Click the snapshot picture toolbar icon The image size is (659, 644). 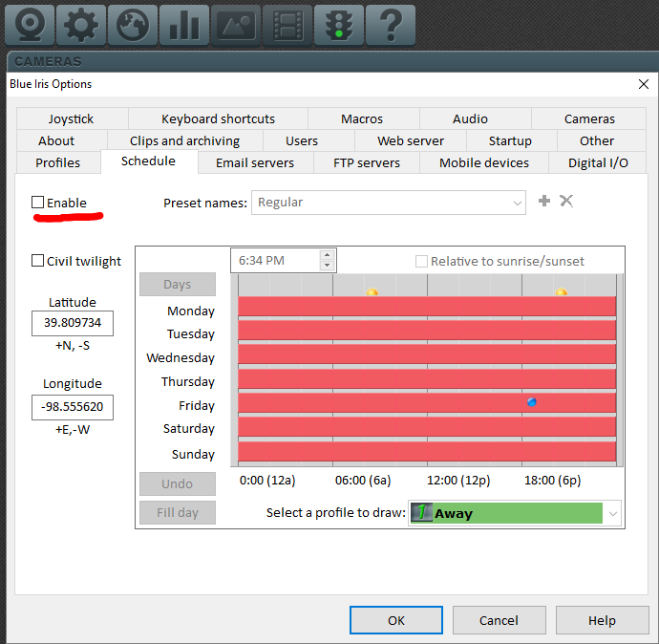(236, 25)
